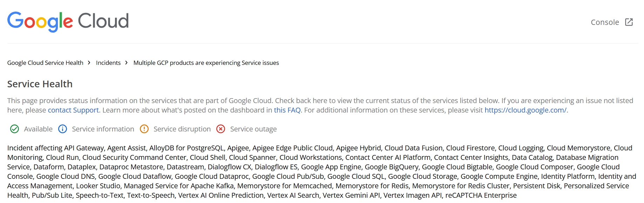The height and width of the screenshot is (203, 644).
Task: Go to Google Cloud Service Health breadcrumb
Action: tap(45, 63)
